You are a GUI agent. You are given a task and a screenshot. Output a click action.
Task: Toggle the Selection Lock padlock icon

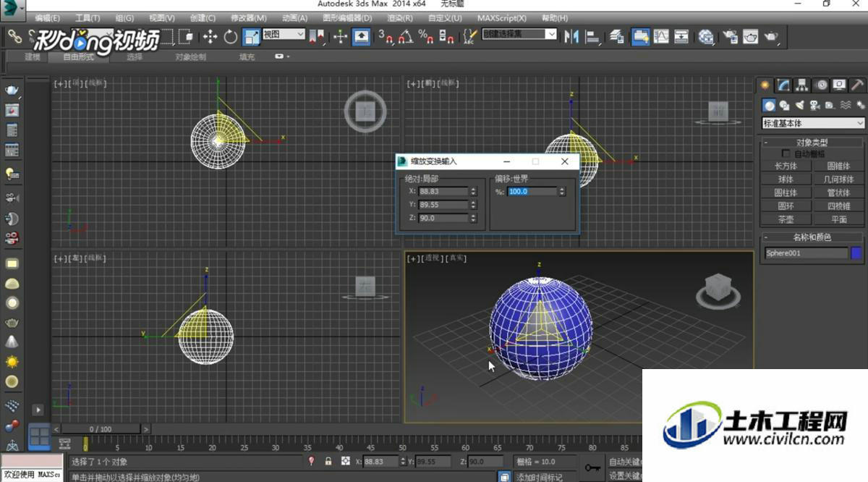pyautogui.click(x=328, y=461)
